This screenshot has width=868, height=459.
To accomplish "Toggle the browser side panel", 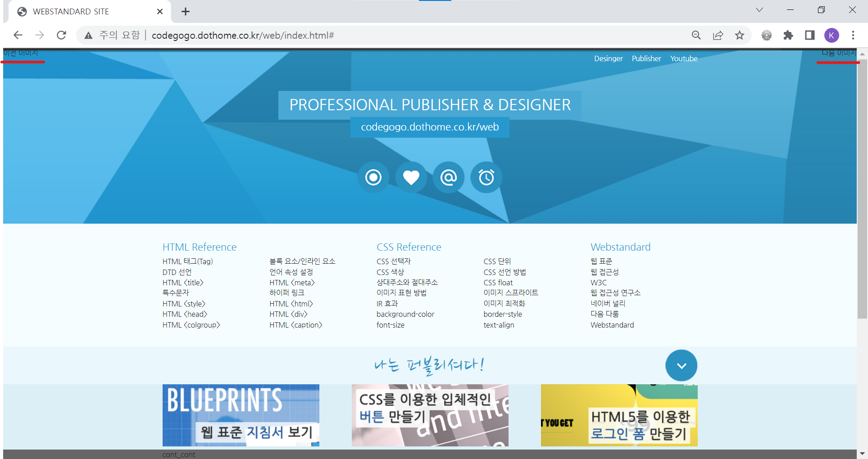I will (x=810, y=35).
